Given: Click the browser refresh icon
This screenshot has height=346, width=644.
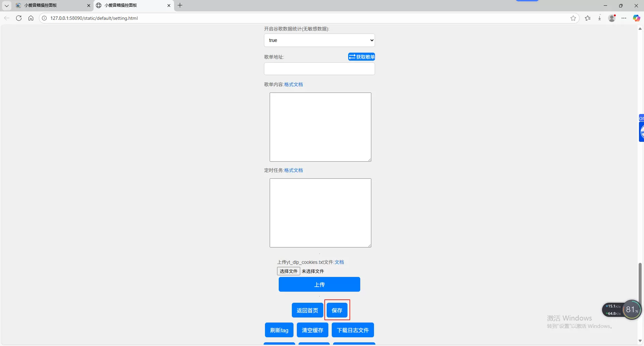Looking at the screenshot, I should [19, 18].
